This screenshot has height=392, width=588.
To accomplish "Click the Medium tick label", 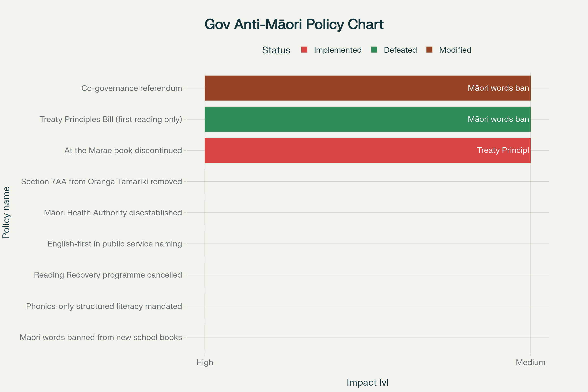I will 530,362.
